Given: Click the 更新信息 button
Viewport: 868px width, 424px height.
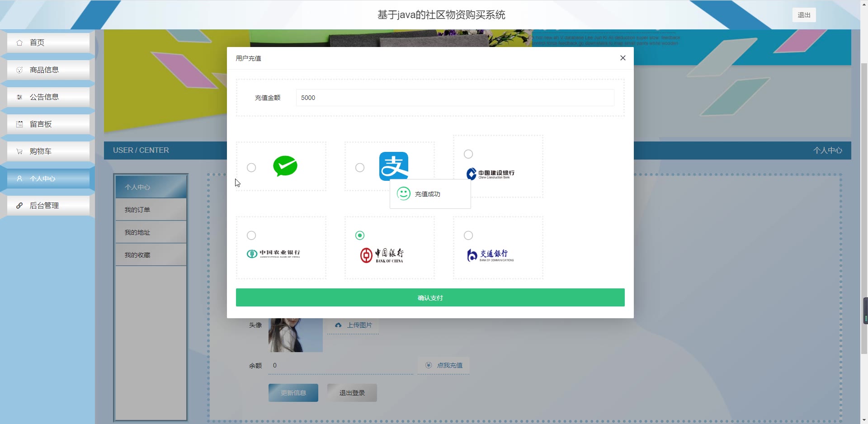Looking at the screenshot, I should [293, 393].
